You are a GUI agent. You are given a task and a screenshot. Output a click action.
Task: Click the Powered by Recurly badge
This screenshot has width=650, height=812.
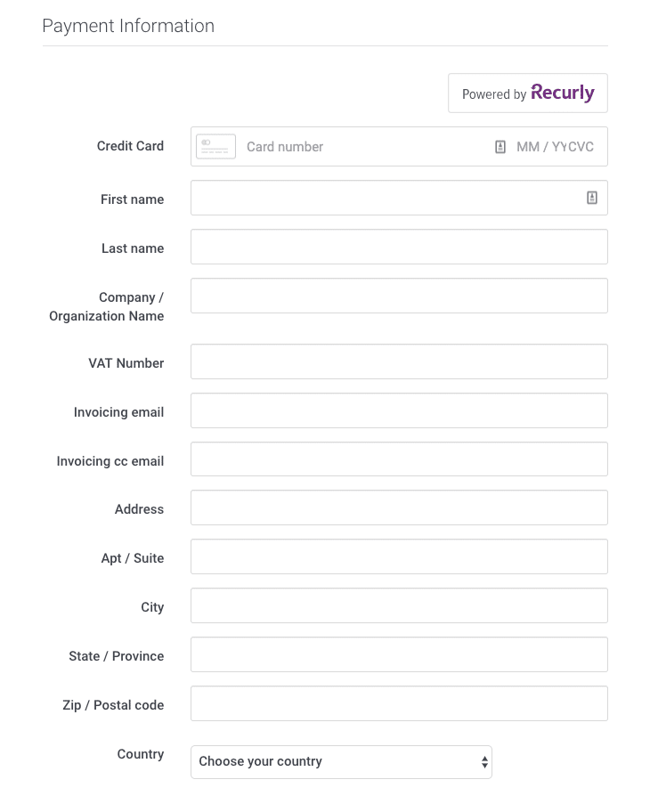[x=528, y=93]
